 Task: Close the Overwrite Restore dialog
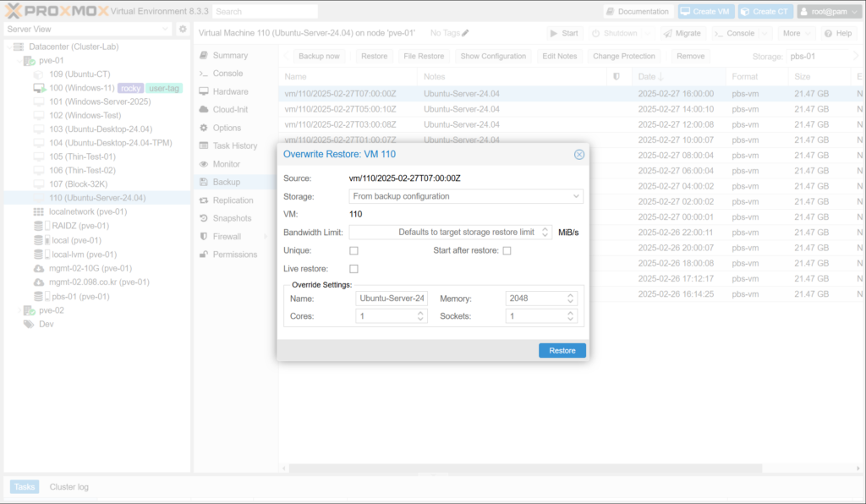click(579, 155)
